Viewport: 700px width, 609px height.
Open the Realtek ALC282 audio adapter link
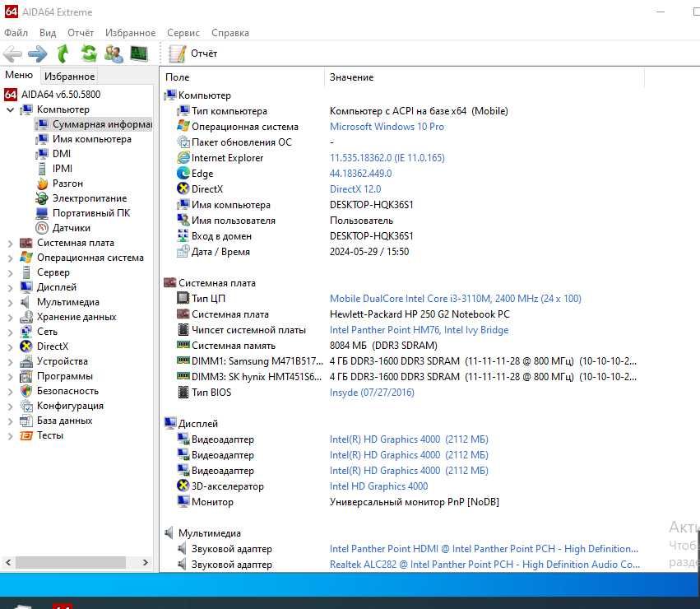(x=484, y=565)
